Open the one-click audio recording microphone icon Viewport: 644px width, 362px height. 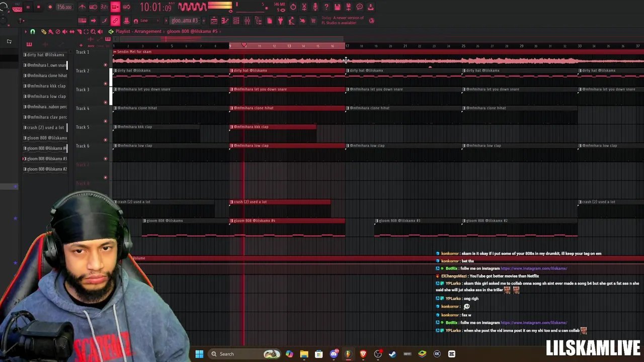[x=315, y=7]
